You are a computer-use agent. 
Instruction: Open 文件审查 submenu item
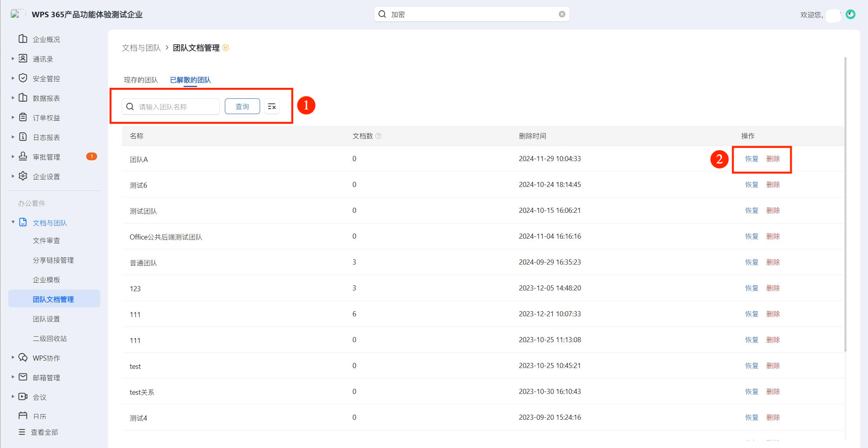[46, 241]
